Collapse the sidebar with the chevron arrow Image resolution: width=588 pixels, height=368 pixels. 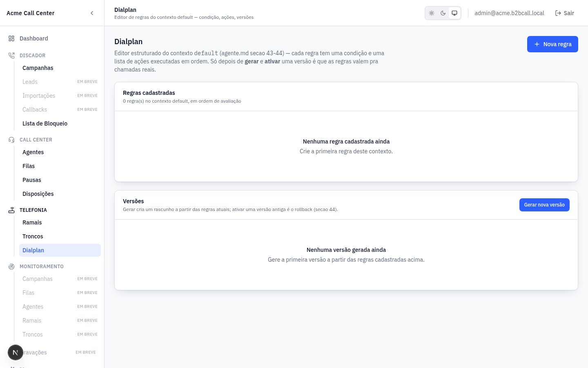[x=92, y=13]
